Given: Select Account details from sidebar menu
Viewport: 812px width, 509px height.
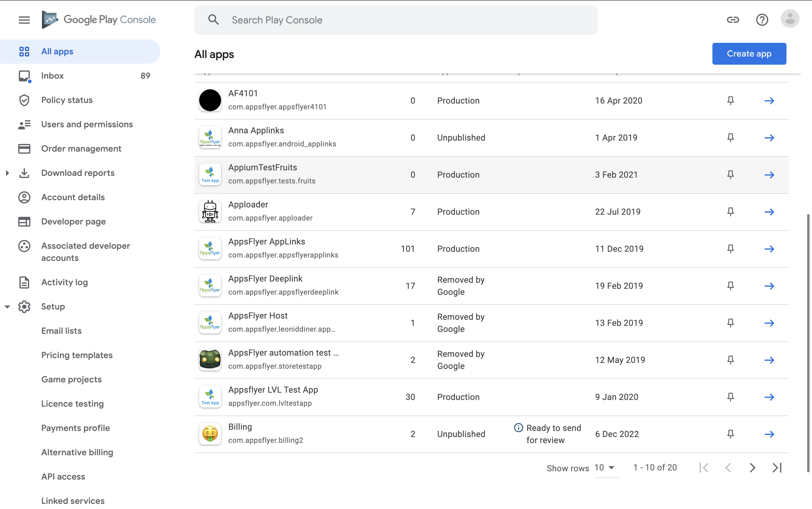Looking at the screenshot, I should (73, 197).
